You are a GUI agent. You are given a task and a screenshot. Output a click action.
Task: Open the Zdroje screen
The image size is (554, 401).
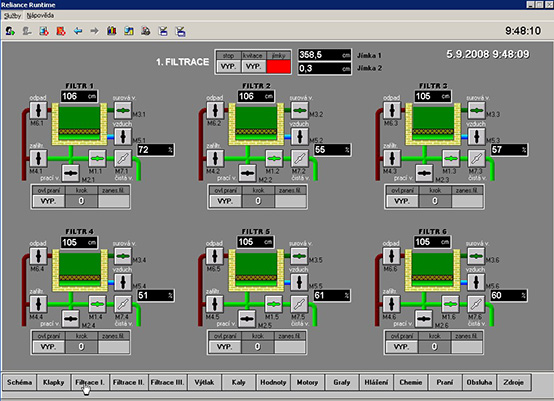tap(514, 382)
